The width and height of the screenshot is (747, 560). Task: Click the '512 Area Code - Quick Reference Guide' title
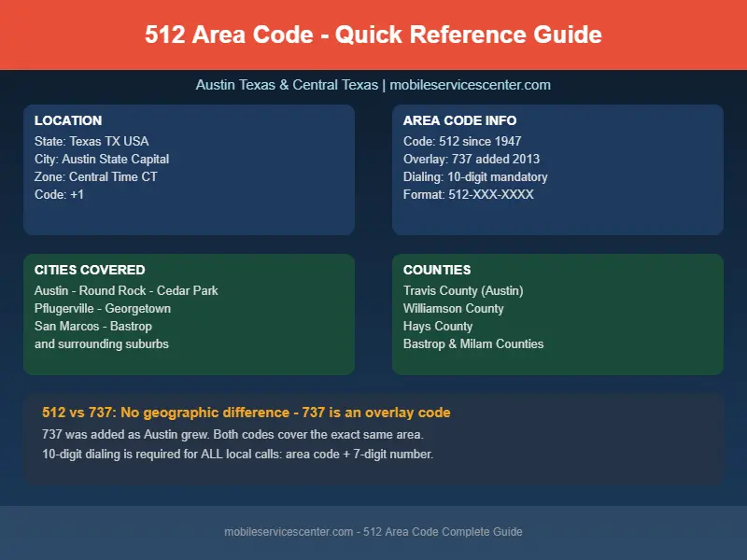tap(373, 35)
